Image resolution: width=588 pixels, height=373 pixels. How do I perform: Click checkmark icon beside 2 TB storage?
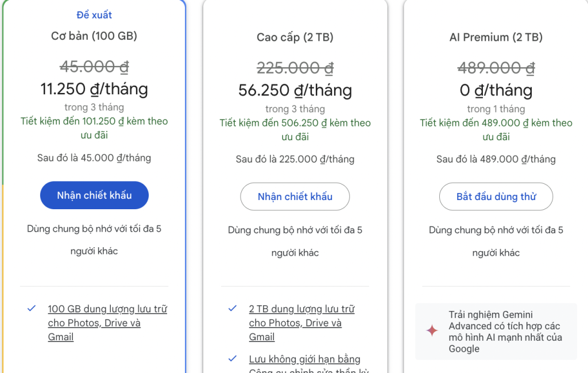coord(233,309)
